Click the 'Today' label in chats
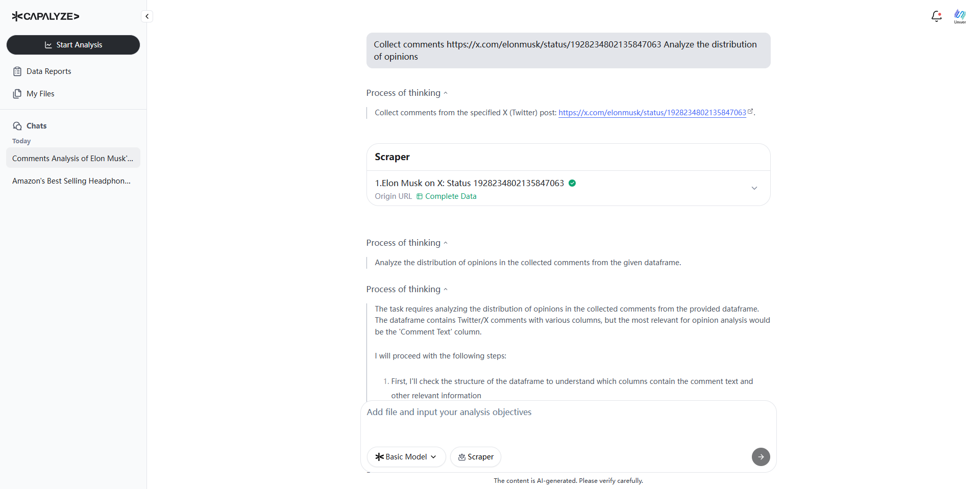Viewport: 980px width, 489px height. 21,141
